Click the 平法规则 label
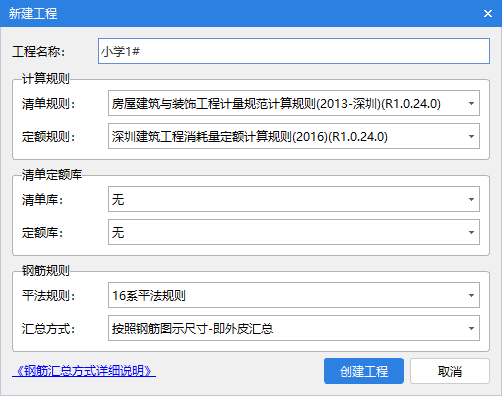502x396 pixels. 49,295
